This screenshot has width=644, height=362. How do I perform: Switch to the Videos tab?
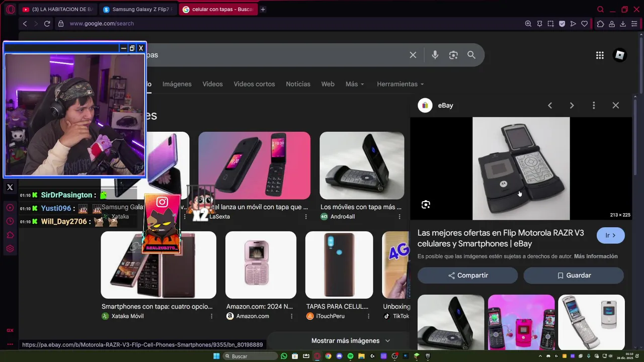click(x=212, y=84)
